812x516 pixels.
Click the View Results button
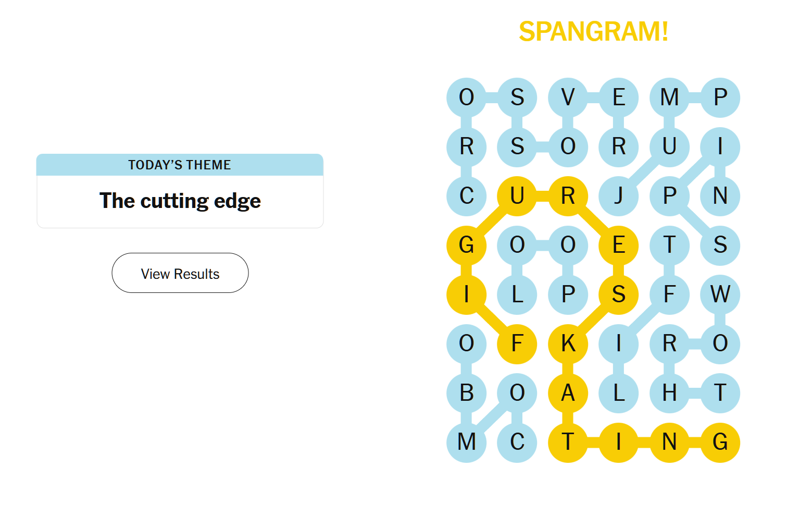pos(180,273)
